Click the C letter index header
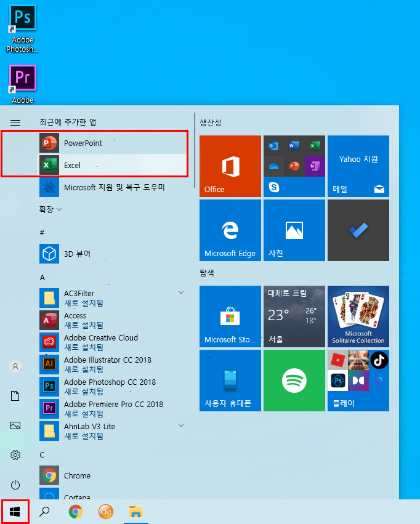 [x=42, y=454]
